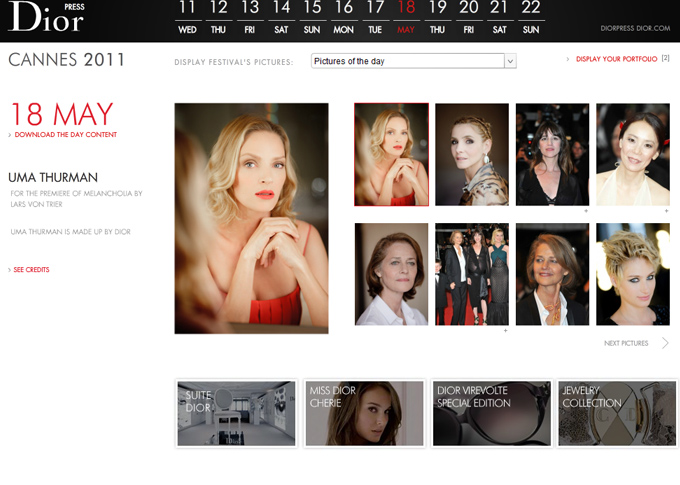
Task: Open Display Your Portfolio link
Action: pyautogui.click(x=616, y=60)
